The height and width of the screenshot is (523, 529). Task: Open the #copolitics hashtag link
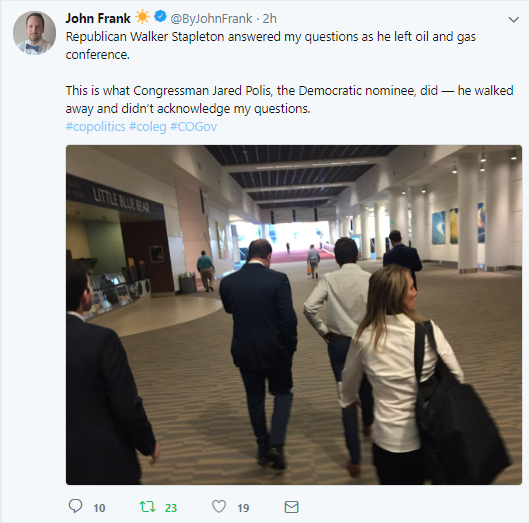pos(95,127)
